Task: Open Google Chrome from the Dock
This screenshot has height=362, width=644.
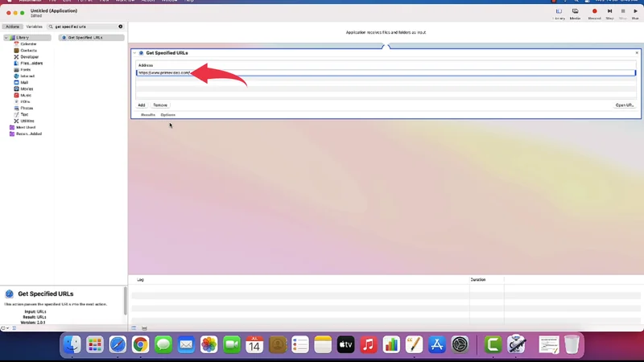Action: click(x=140, y=345)
